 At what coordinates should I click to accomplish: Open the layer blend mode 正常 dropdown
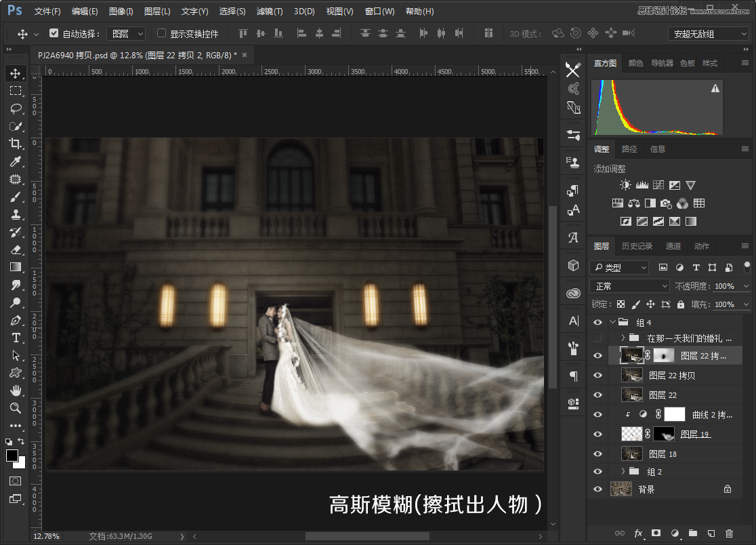click(x=629, y=286)
